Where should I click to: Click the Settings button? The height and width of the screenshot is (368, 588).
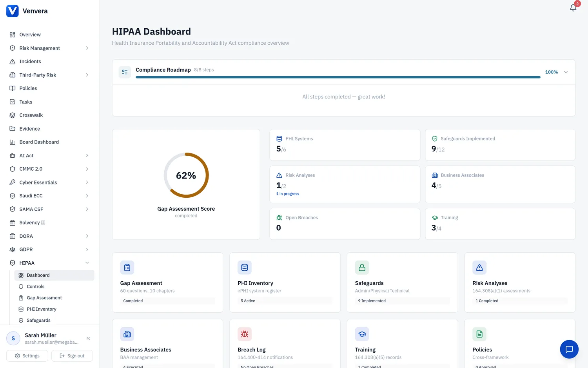coord(27,356)
